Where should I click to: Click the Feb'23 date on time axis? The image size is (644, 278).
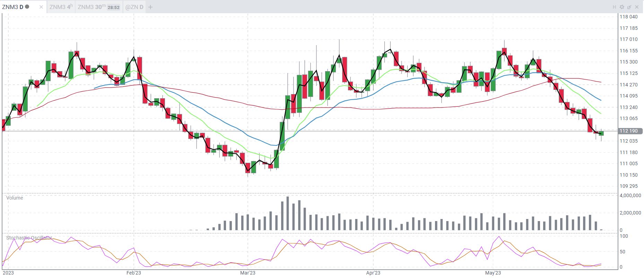(x=133, y=273)
